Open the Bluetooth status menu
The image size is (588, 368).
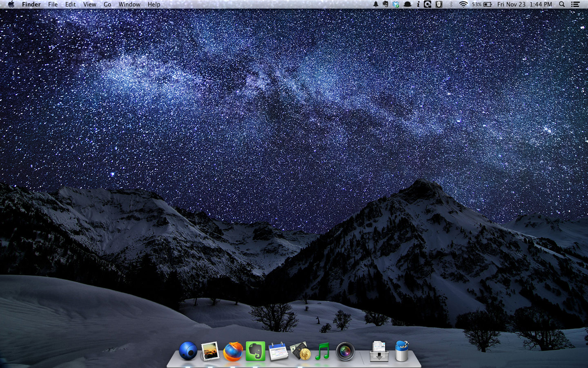(451, 4)
